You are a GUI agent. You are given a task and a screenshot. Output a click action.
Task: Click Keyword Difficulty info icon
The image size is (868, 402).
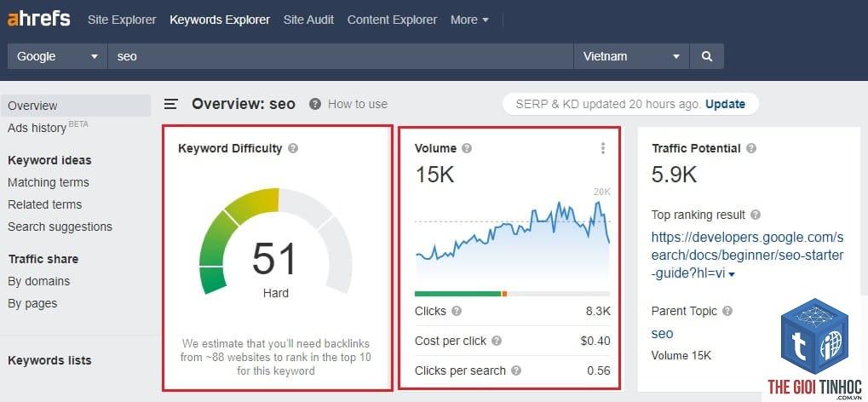(x=293, y=148)
